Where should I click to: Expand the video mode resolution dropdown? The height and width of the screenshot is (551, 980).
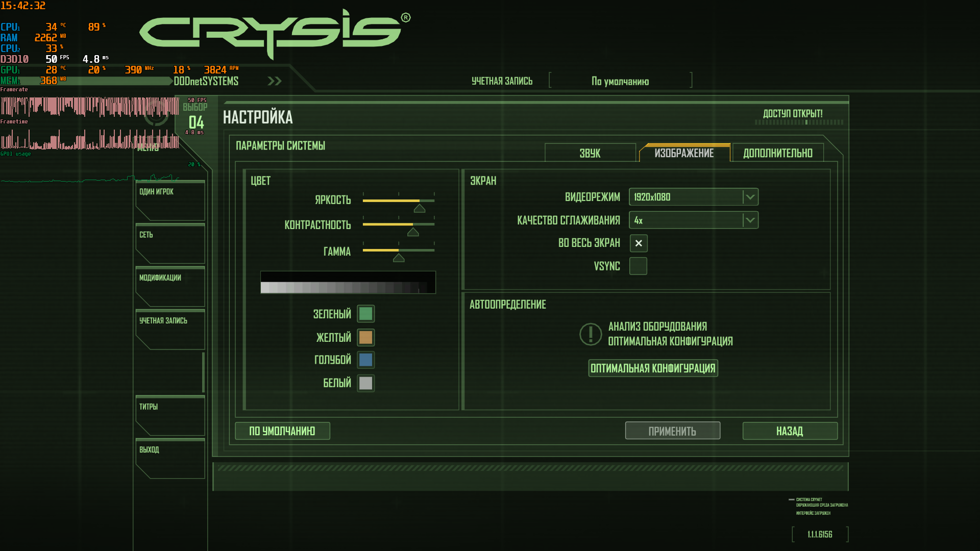click(x=750, y=197)
